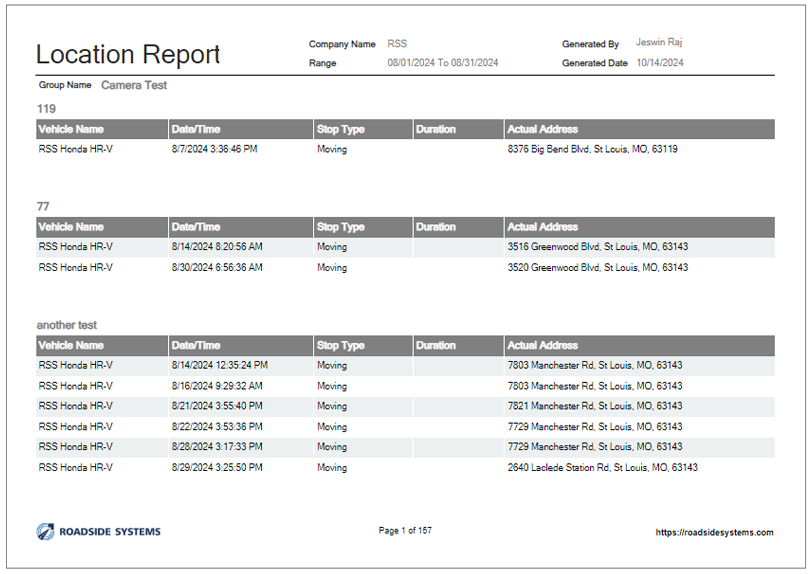Click date 8/28/2024 3:17:33 PM
The height and width of the screenshot is (574, 812).
(217, 447)
